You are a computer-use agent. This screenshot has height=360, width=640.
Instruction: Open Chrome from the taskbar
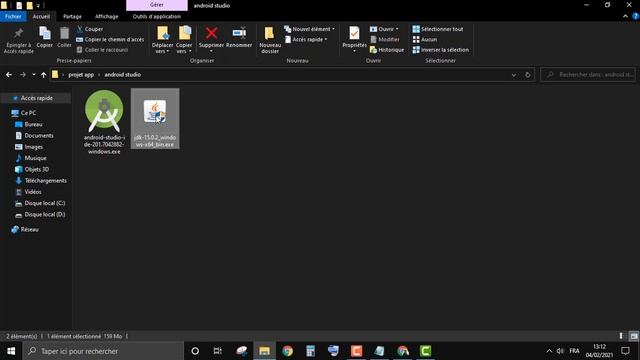287,351
